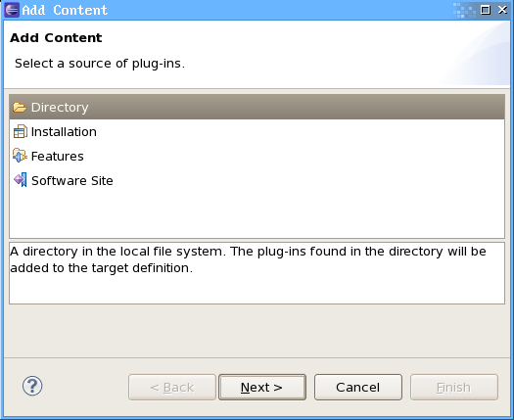This screenshot has width=514, height=420.
Task: Select Features from the source list
Action: (x=257, y=156)
